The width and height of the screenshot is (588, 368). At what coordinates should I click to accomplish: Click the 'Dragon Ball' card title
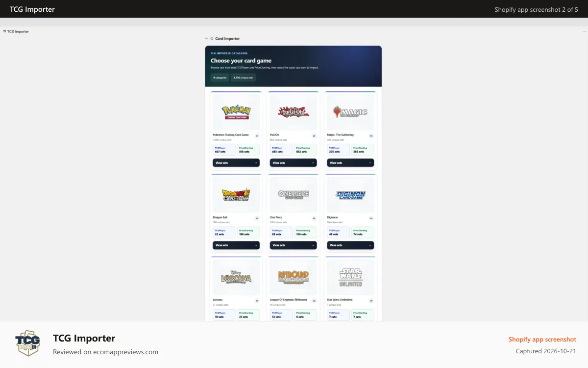[x=220, y=217]
